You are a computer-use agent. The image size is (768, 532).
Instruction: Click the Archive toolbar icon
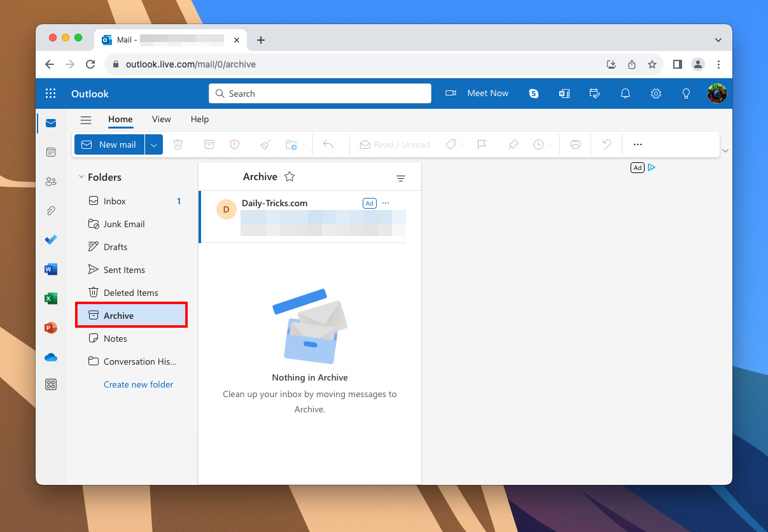click(209, 144)
